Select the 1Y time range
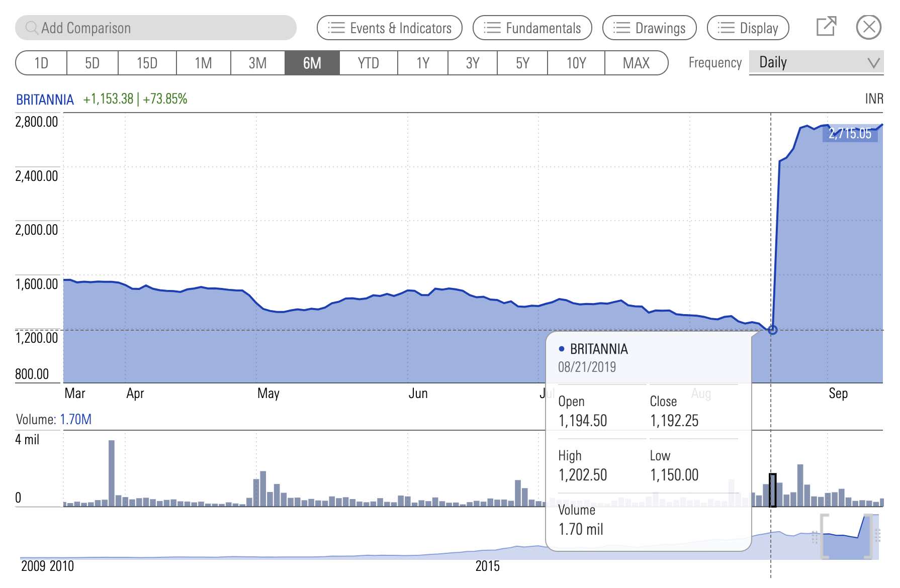The image size is (900, 588). point(423,63)
